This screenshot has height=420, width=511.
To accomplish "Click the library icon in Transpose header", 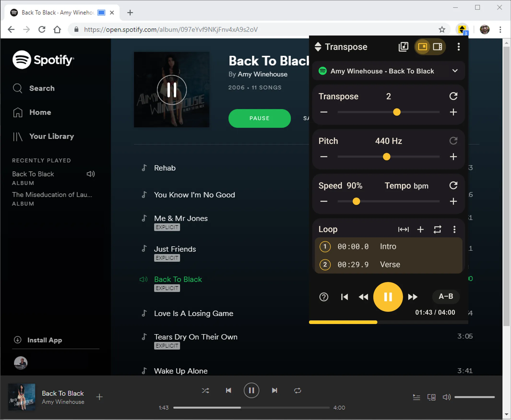I will pos(403,47).
